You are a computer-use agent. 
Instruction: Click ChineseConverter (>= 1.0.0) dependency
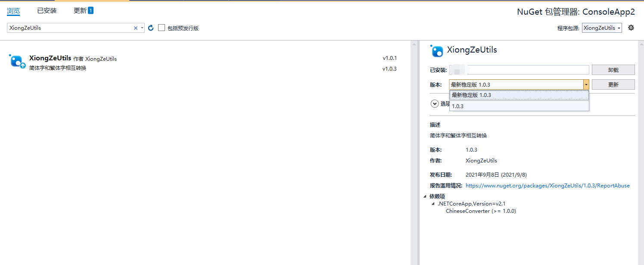tap(481, 211)
